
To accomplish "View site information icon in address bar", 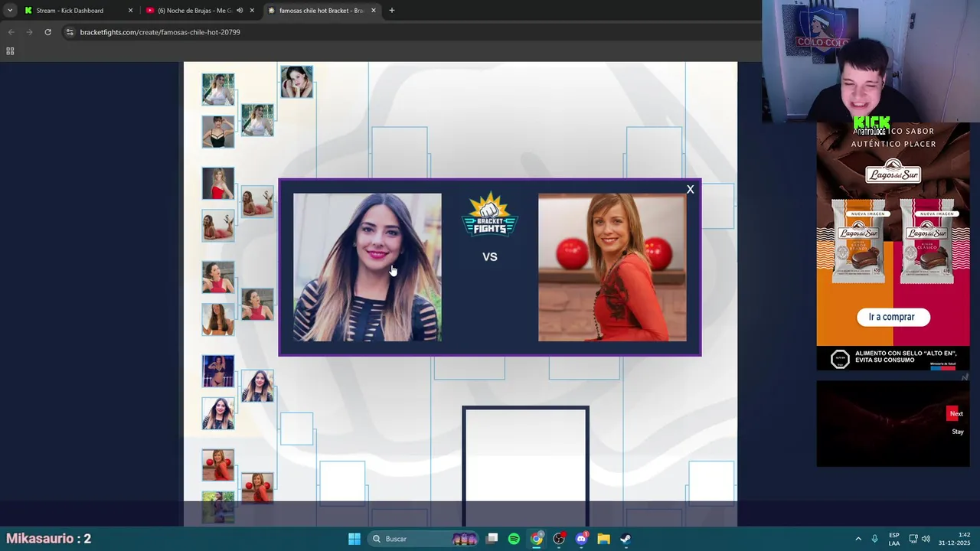I will click(x=70, y=32).
